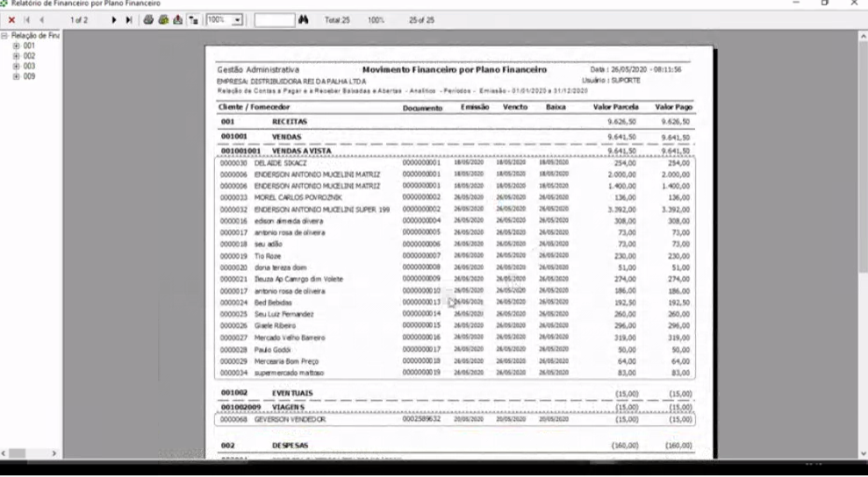The image size is (868, 477).
Task: Click the Gisele Ribeiro customer row
Action: point(455,326)
